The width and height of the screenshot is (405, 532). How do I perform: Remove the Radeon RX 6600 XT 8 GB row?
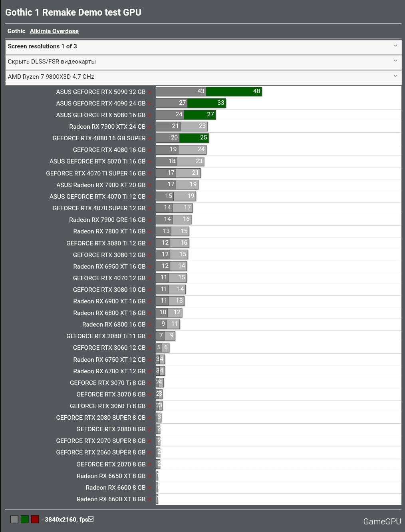coord(150,499)
